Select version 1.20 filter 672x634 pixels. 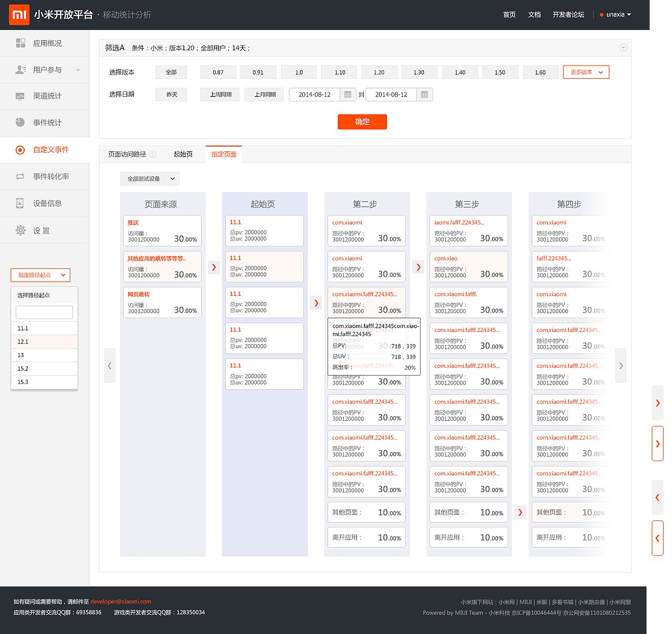(x=379, y=72)
